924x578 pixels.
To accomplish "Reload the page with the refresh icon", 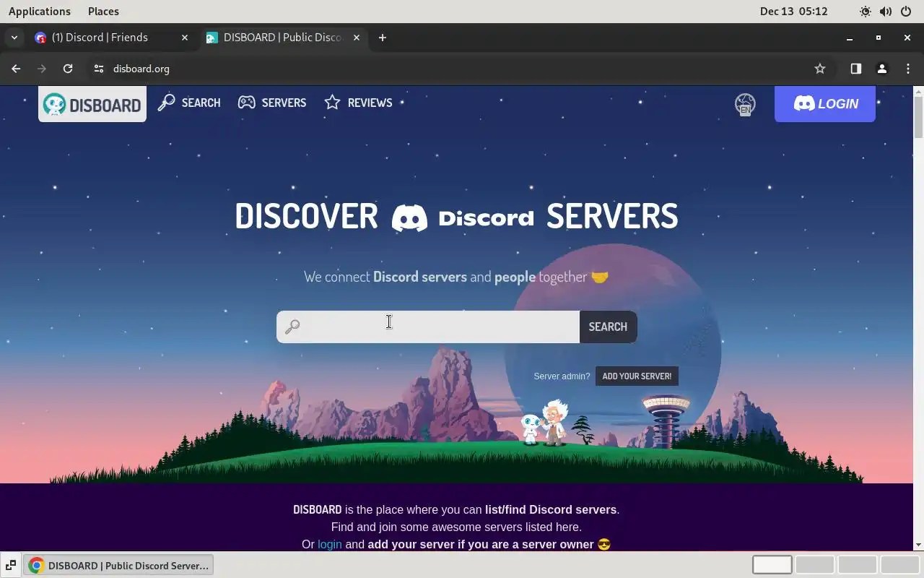I will pyautogui.click(x=68, y=69).
